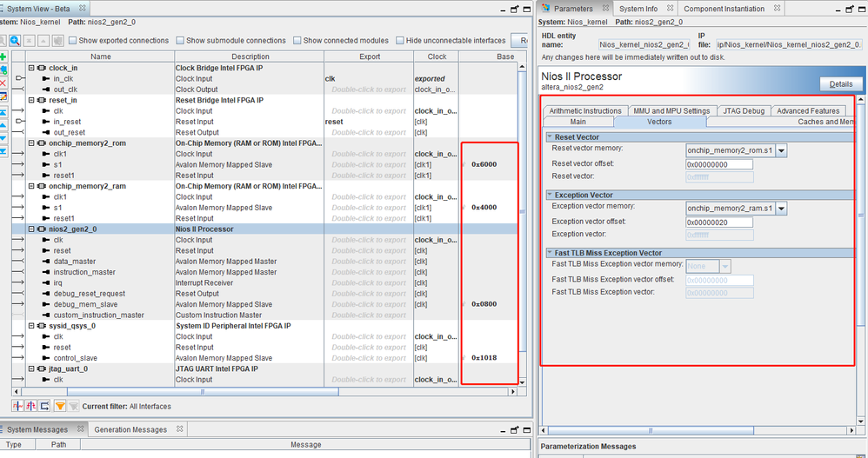Click the Reset vector offset field
868x458 pixels.
click(719, 164)
